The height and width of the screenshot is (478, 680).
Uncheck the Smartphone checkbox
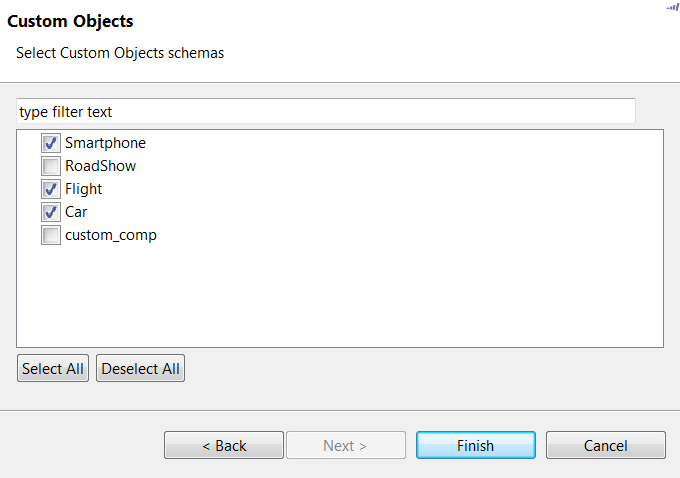[x=51, y=143]
